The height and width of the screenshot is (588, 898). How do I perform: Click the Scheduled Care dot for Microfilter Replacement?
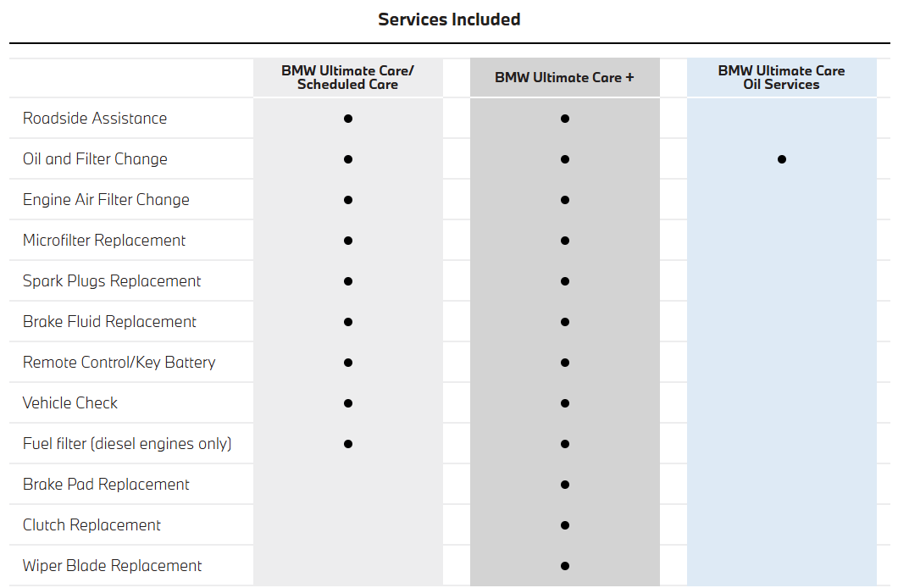(347, 241)
